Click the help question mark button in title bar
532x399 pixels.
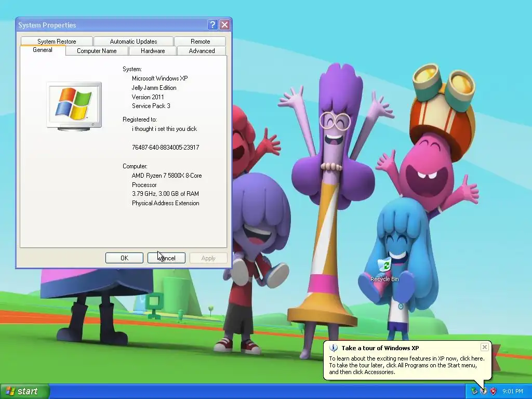pyautogui.click(x=212, y=25)
